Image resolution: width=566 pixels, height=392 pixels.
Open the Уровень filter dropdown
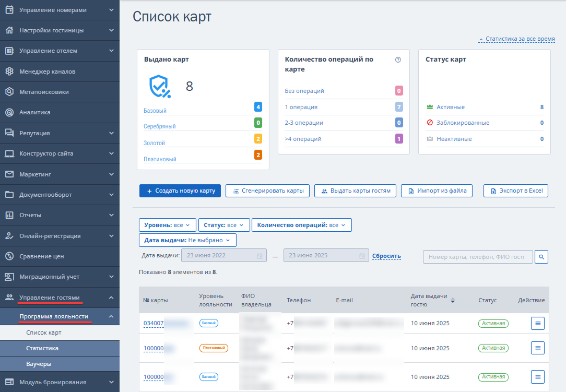tap(168, 225)
